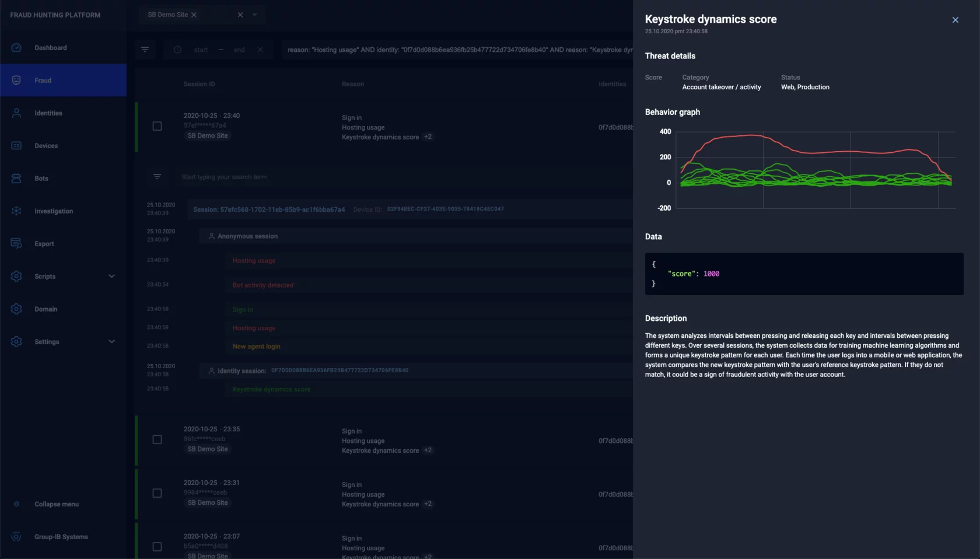
Task: Open the site selector dropdown arrow
Action: [x=254, y=15]
